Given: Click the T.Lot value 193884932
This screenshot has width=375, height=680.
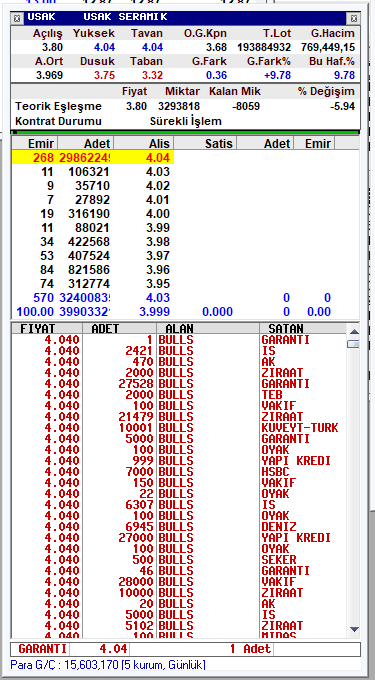Looking at the screenshot, I should 264,47.
